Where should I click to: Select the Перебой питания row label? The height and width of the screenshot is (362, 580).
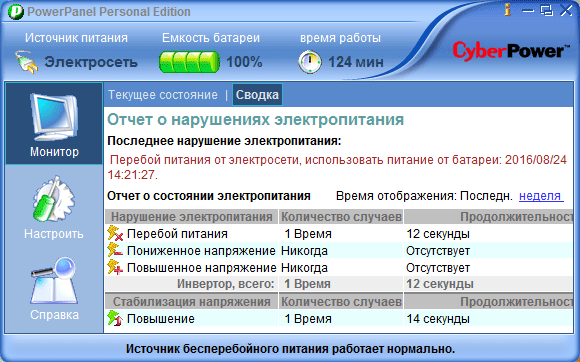pyautogui.click(x=177, y=234)
